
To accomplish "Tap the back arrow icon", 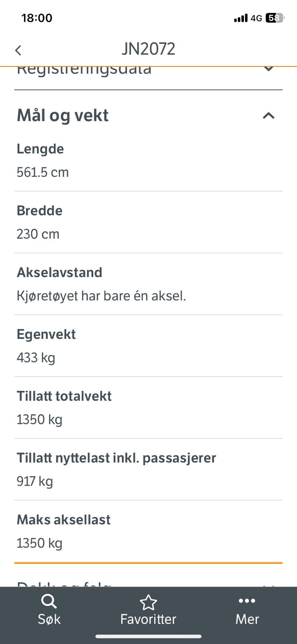I will 18,50.
